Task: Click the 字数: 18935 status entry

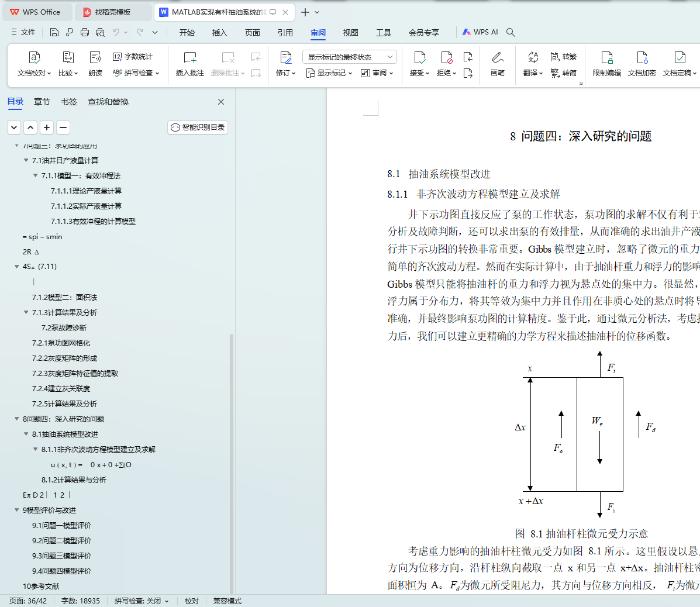Action: 80,601
